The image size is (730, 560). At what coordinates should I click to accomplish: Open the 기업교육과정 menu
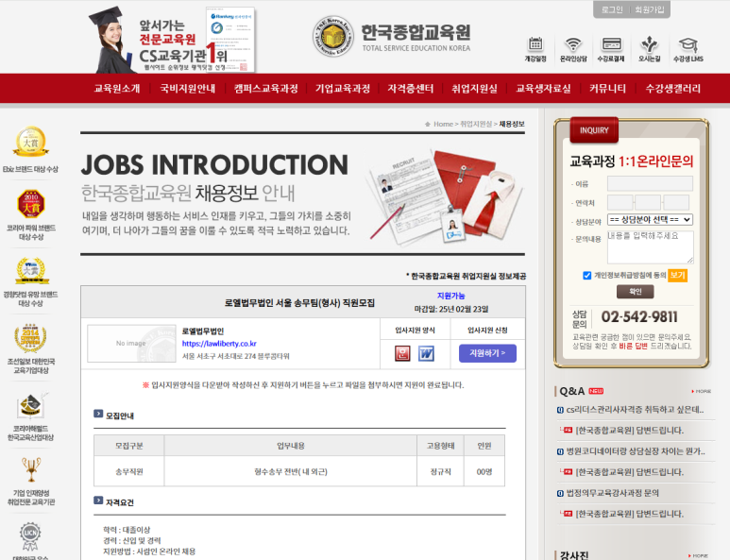pyautogui.click(x=343, y=89)
